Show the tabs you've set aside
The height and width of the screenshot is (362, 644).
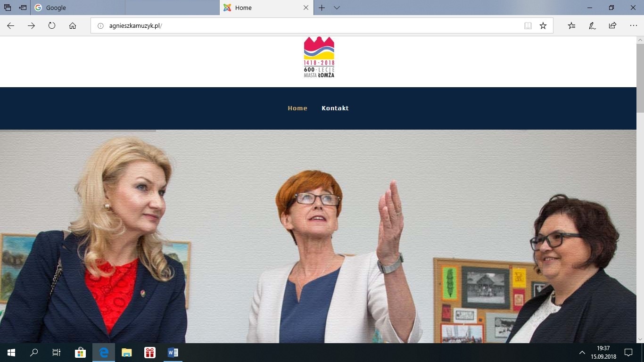tap(8, 8)
